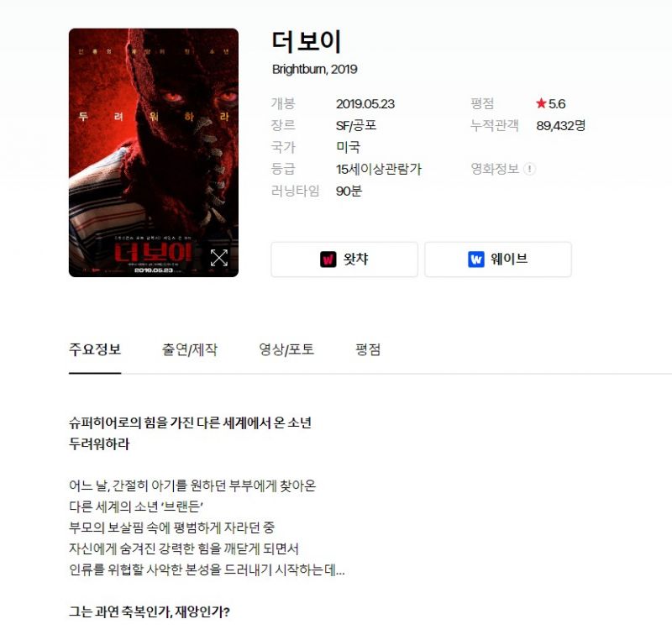The width and height of the screenshot is (672, 640).
Task: Click the Brightburn, 2019 subtitle
Action: (314, 70)
